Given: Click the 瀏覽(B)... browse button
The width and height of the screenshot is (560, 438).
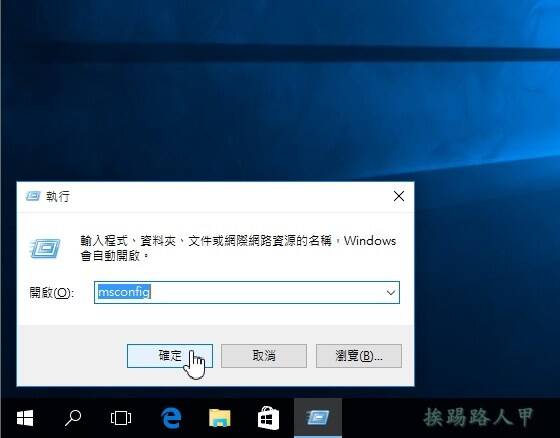Looking at the screenshot, I should click(x=359, y=356).
